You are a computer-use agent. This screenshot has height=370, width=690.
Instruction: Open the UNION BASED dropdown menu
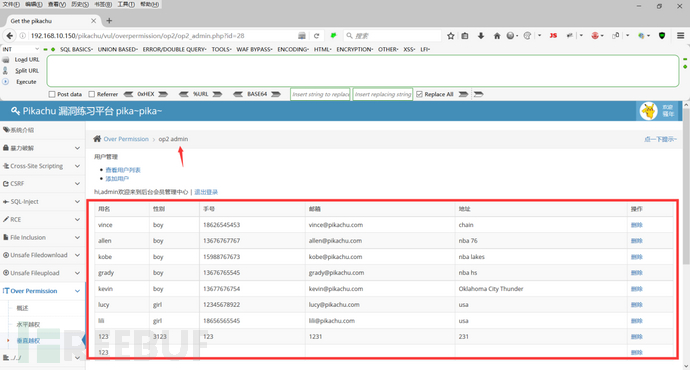117,49
